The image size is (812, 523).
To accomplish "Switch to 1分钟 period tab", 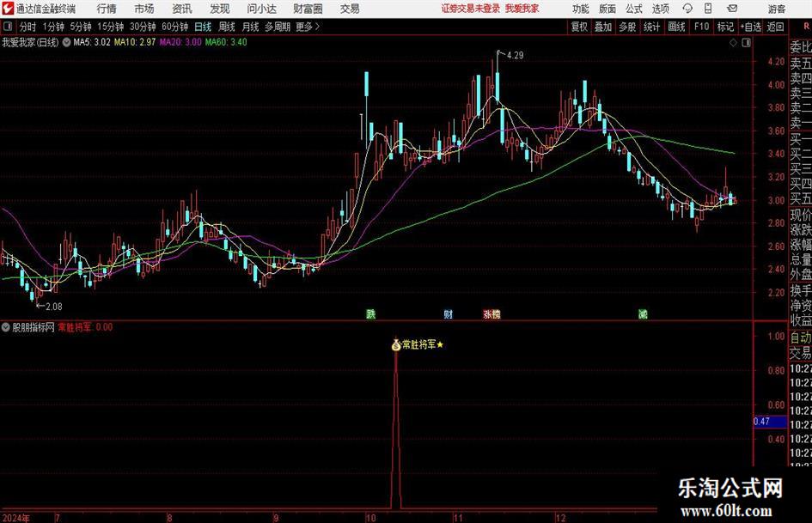I will pyautogui.click(x=52, y=27).
